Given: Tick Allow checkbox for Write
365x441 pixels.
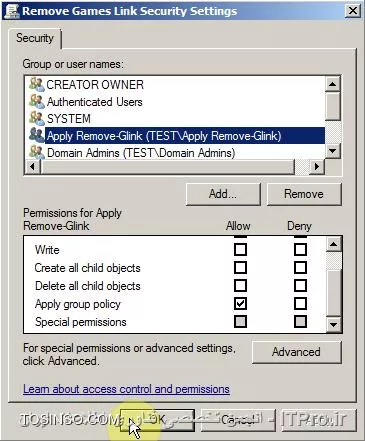Looking at the screenshot, I should coord(240,249).
